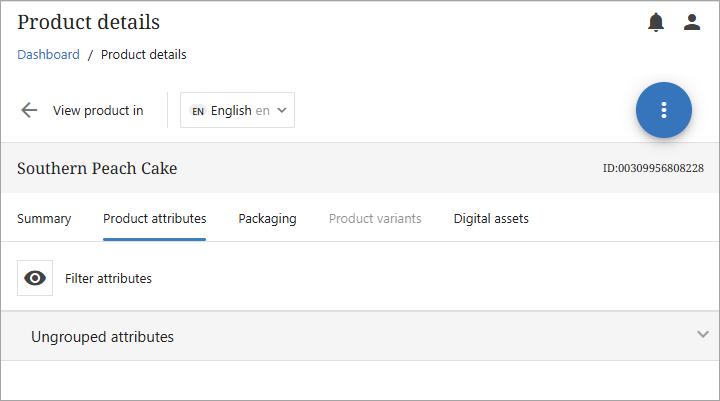Click the Southern Peach Cake title
The image size is (720, 401).
click(97, 168)
